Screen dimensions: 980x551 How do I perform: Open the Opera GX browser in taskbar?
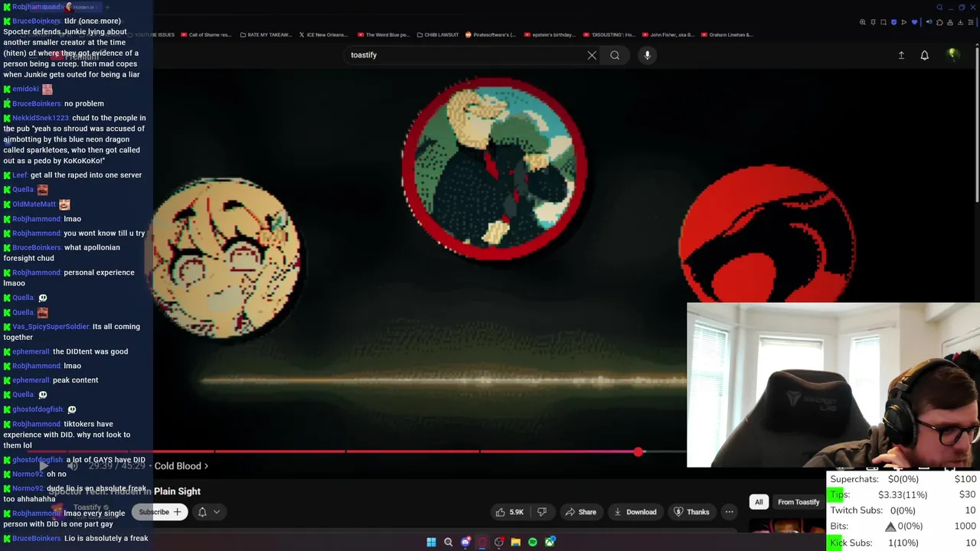[482, 543]
